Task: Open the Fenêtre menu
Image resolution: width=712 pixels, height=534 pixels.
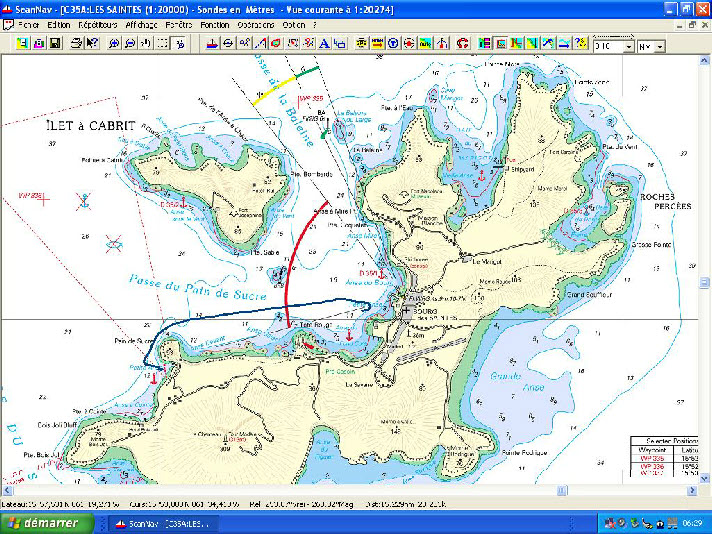Action: click(x=180, y=24)
